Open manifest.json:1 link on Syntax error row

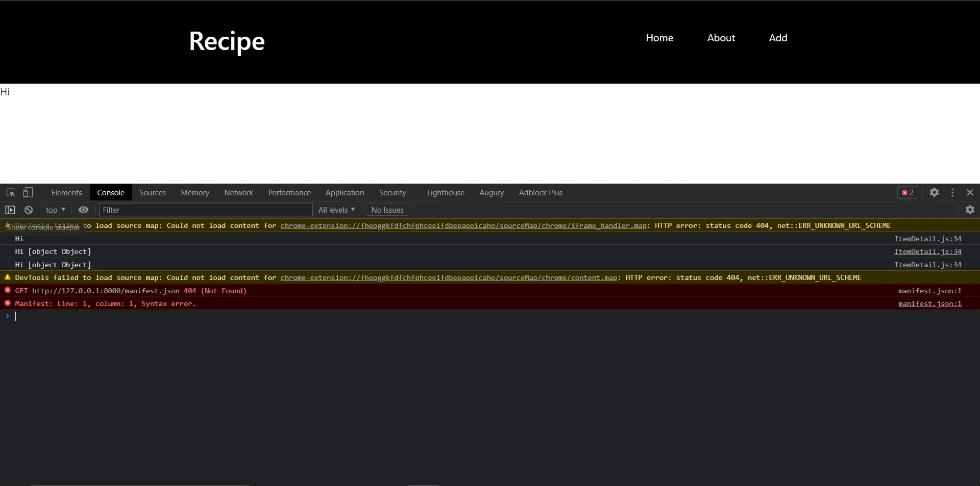[930, 303]
